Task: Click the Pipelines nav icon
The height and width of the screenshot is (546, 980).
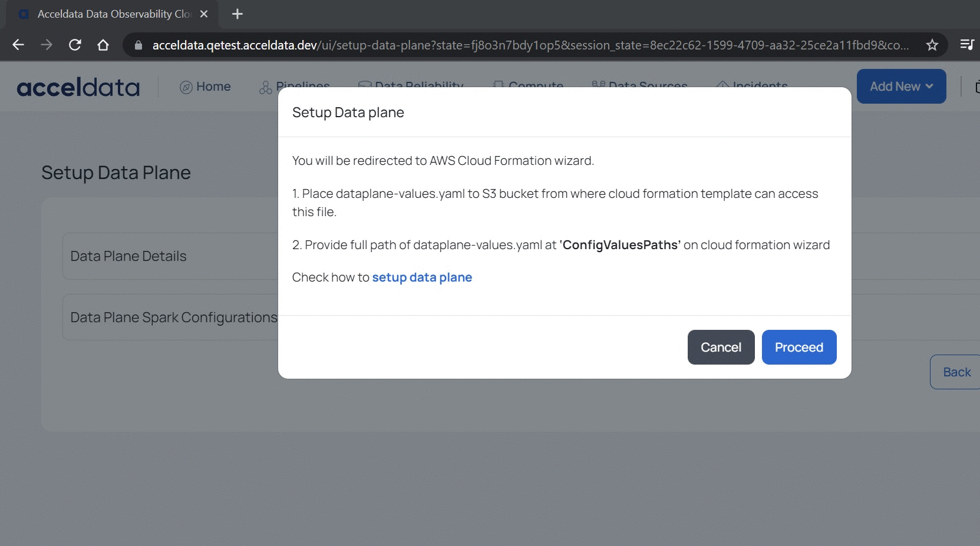Action: (x=265, y=87)
